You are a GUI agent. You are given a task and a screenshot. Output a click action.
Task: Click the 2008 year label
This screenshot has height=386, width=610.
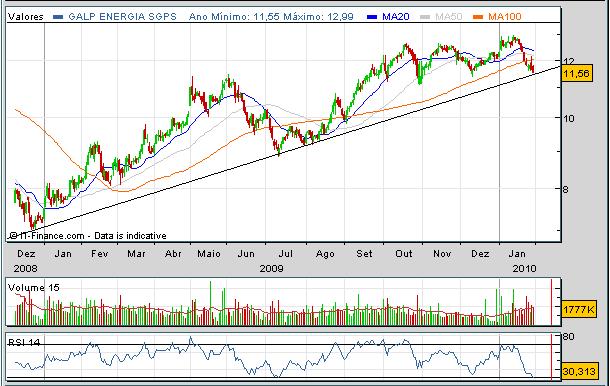[26, 268]
